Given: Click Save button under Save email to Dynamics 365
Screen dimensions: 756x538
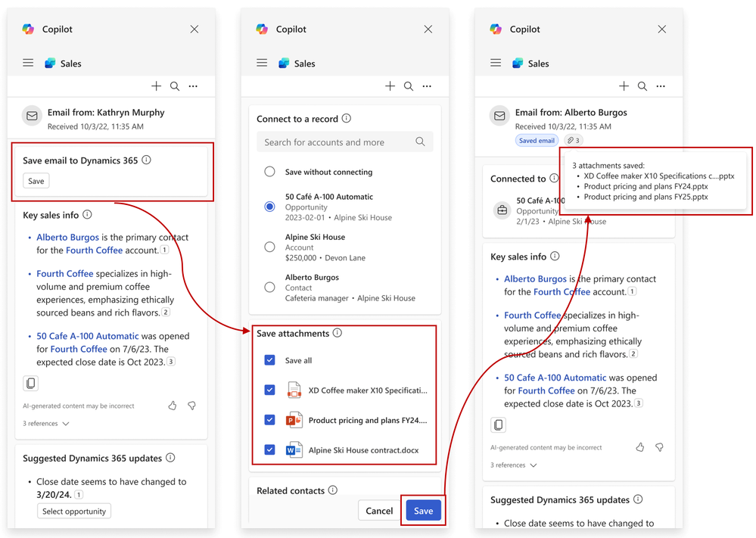Looking at the screenshot, I should coord(36,181).
